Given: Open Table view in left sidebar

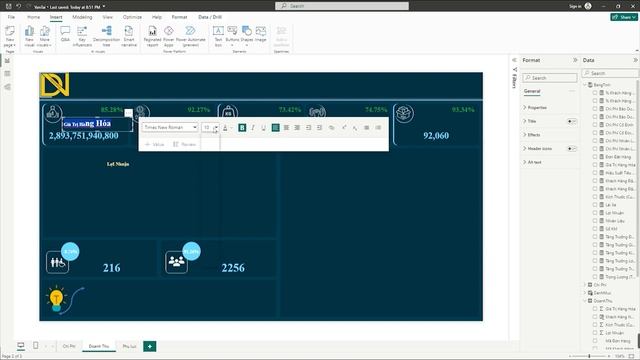Looking at the screenshot, I should (7, 73).
